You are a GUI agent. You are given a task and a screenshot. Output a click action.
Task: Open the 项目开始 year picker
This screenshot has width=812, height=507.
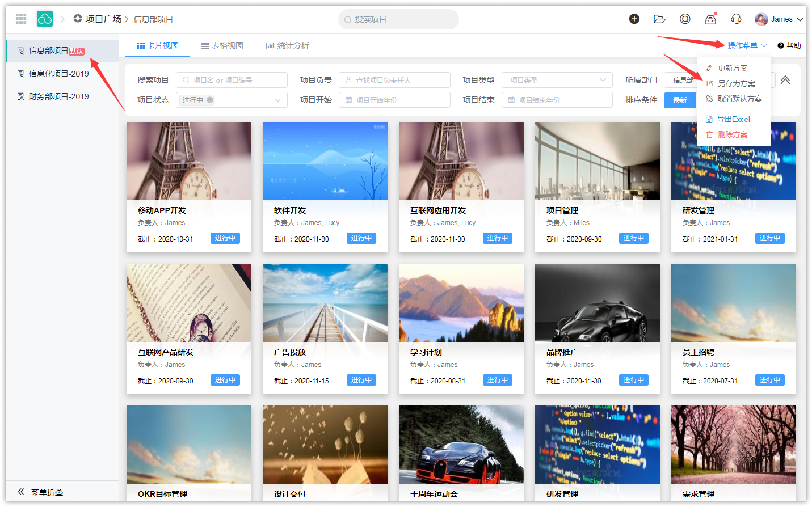[x=394, y=100]
